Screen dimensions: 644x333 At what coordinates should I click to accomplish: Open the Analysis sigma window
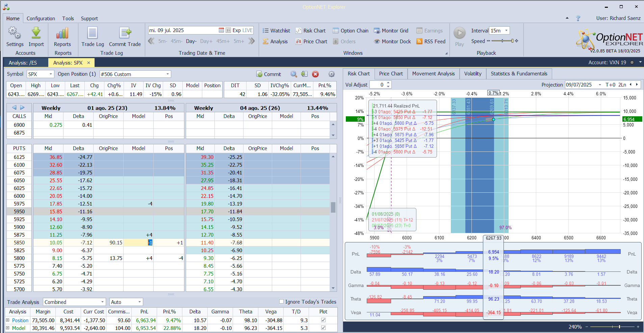275,42
